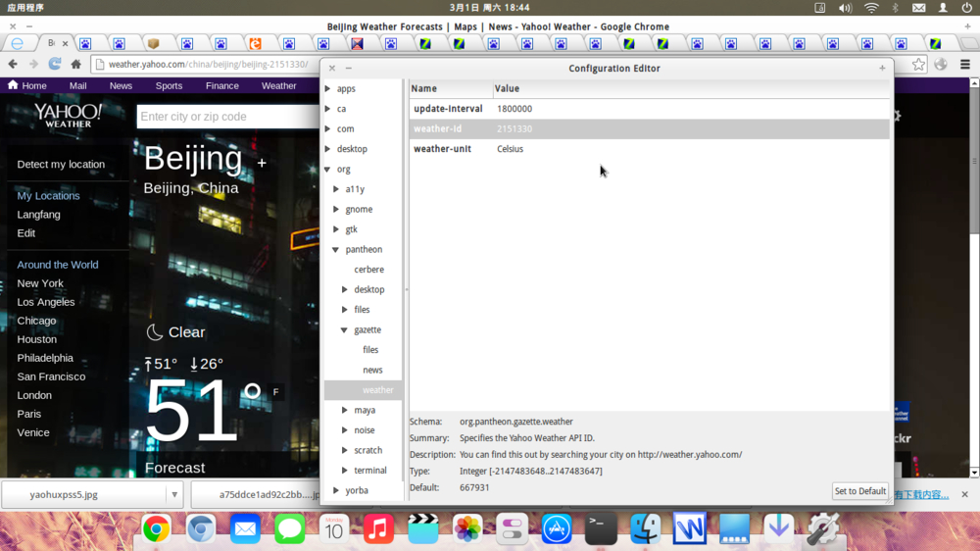Screen dimensions: 980x551
Task: Select the weather-unit value Celsius
Action: [510, 149]
